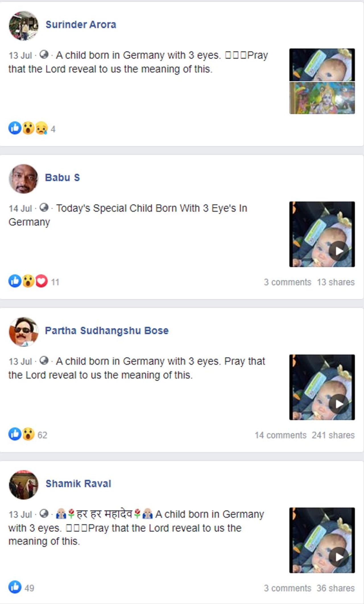Play video in Partha Sudhangshu Bose's post
The image size is (364, 604).
(x=339, y=404)
